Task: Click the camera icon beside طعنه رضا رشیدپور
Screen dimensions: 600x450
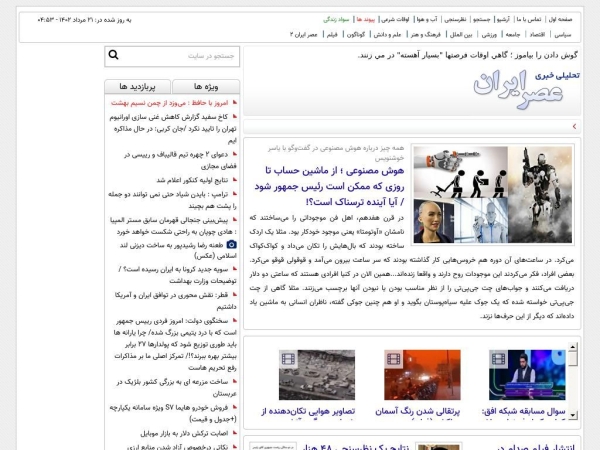Action: pos(232,244)
